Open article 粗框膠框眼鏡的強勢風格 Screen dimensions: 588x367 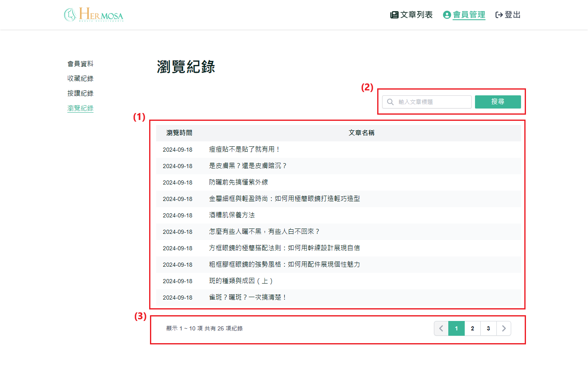point(284,264)
